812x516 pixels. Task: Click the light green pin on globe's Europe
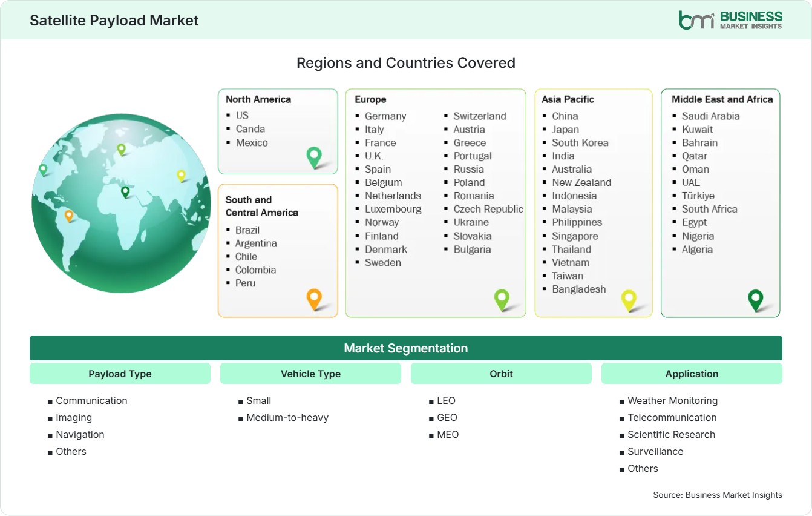click(121, 149)
